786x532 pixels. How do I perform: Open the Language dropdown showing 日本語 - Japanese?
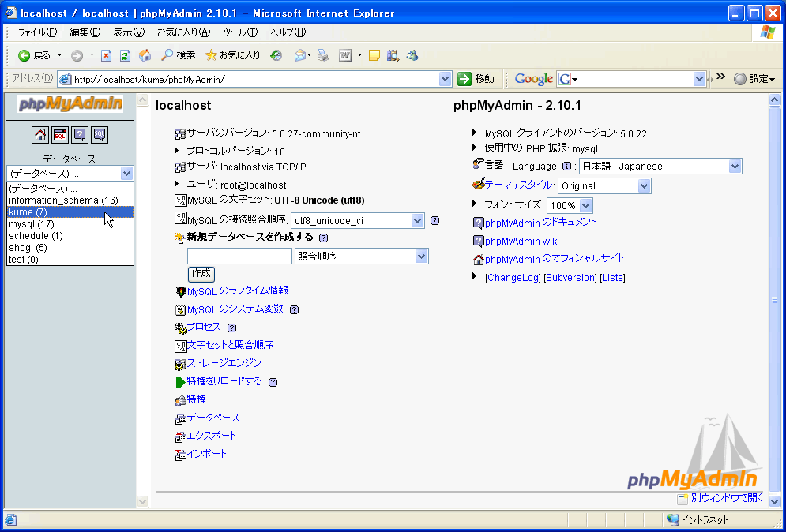tap(660, 167)
